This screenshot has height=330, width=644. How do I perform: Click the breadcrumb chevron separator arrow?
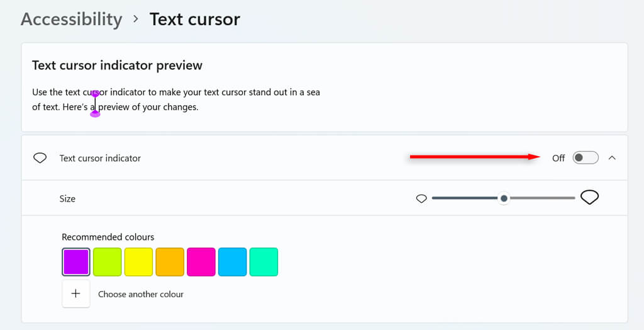(136, 20)
